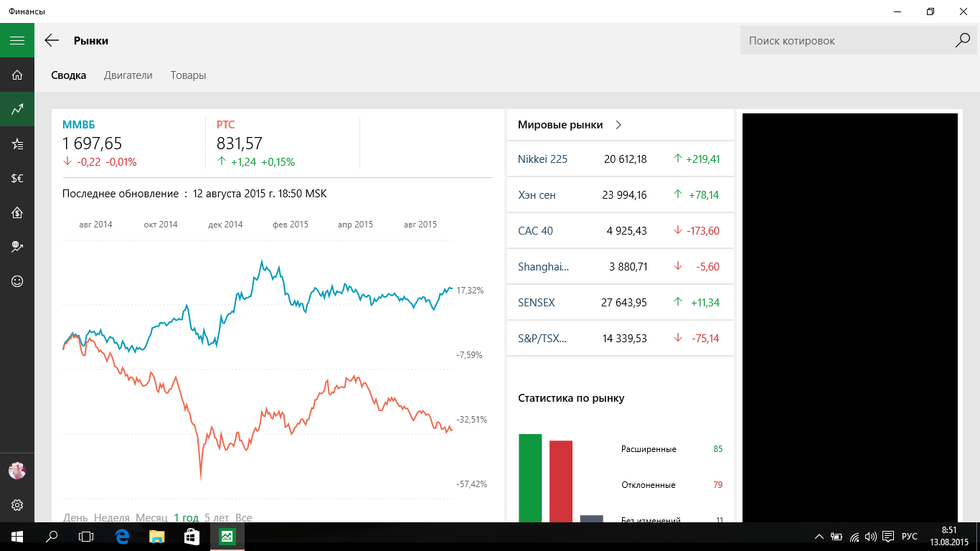Viewport: 980px width, 551px height.
Task: Open the Мировые рынки heading
Action: [560, 125]
